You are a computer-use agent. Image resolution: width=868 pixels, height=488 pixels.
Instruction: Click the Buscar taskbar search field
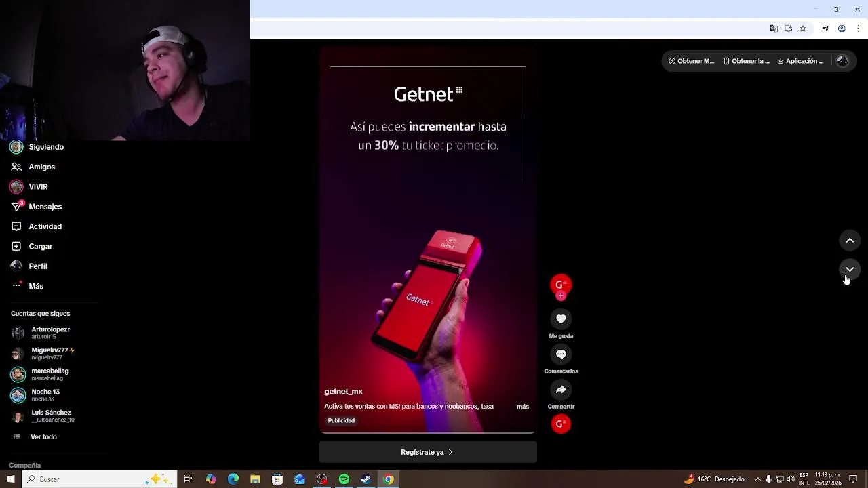(x=100, y=479)
